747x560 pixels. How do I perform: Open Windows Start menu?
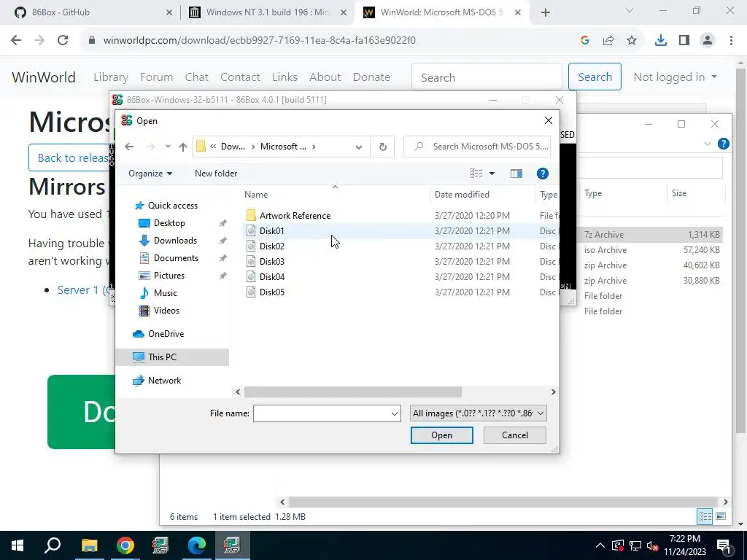(18, 545)
